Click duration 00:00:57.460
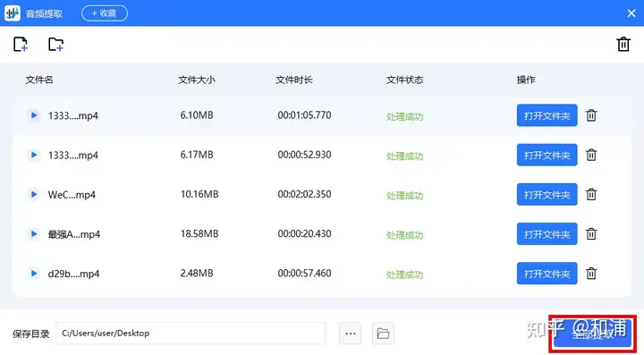 304,273
